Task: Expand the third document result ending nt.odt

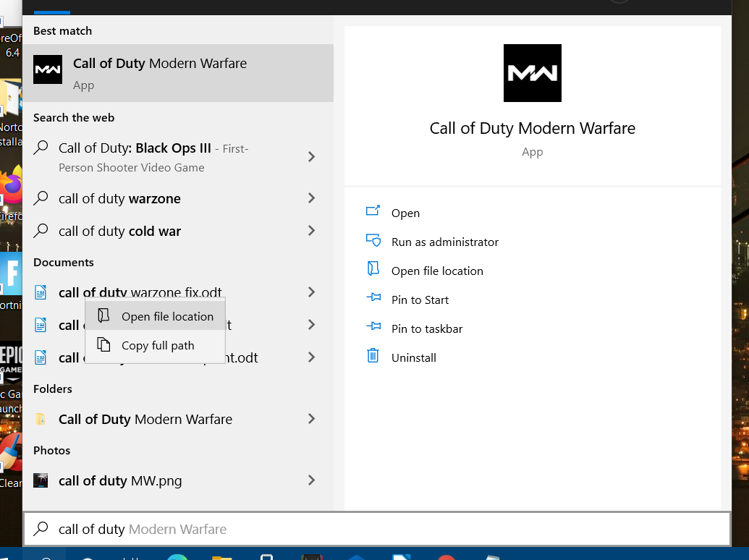Action: point(311,357)
